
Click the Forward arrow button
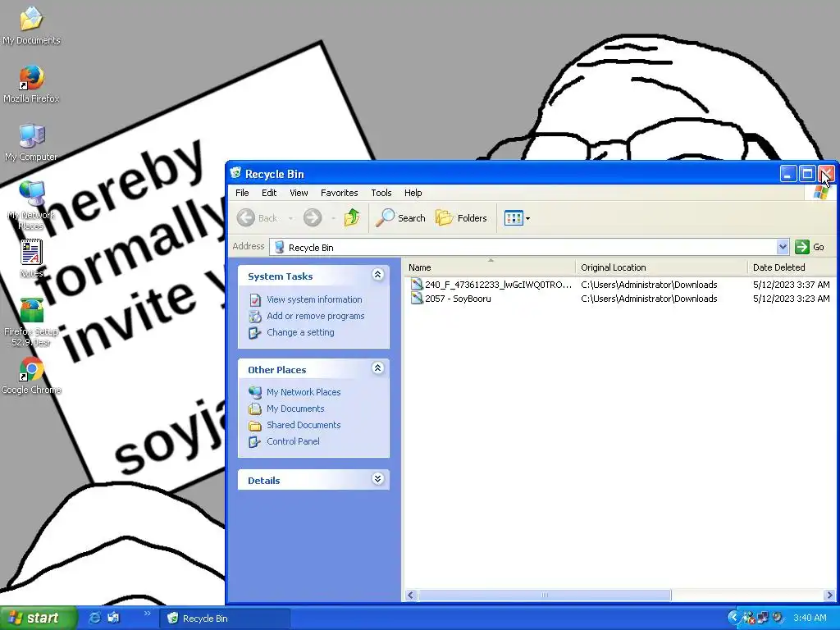click(313, 218)
